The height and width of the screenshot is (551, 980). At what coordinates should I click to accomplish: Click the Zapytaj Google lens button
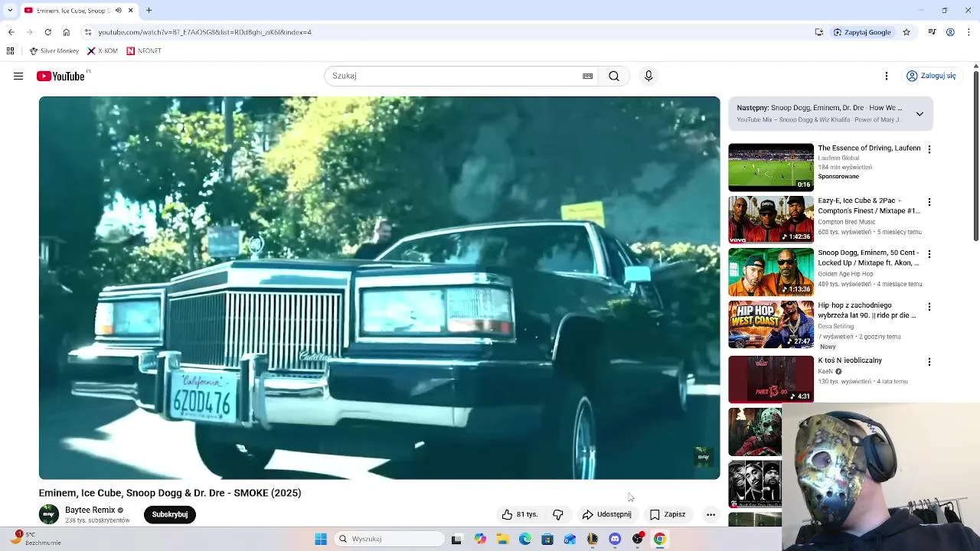pyautogui.click(x=862, y=32)
